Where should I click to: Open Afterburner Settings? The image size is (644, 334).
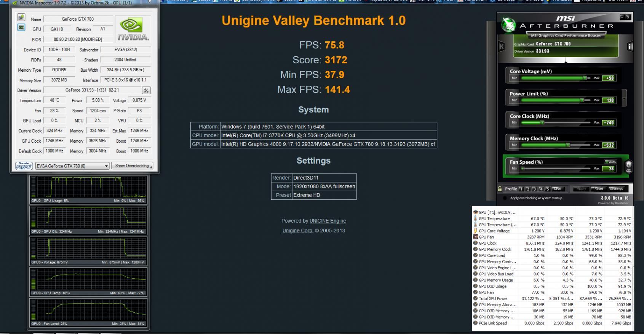coord(616,189)
